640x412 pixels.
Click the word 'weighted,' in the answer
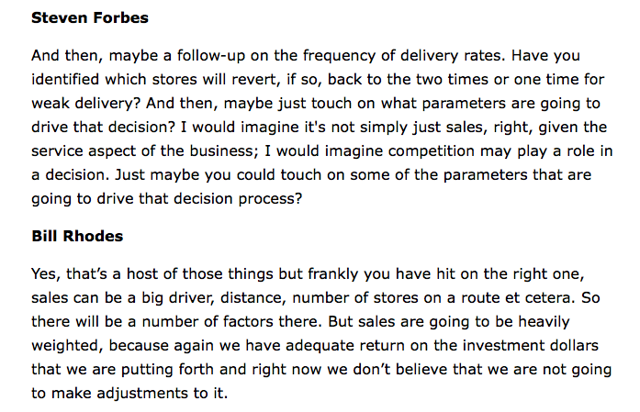click(67, 345)
